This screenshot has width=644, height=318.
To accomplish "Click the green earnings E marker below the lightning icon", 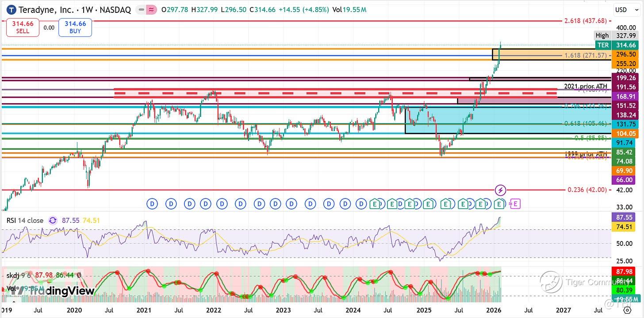I will coord(499,204).
